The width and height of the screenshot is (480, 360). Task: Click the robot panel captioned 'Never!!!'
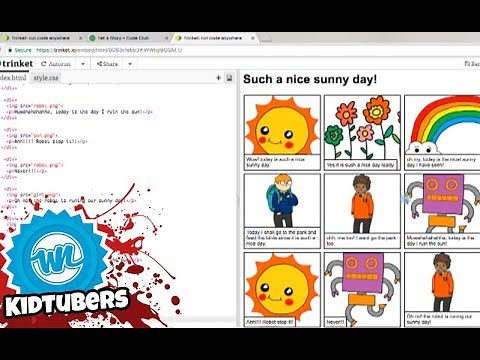(362, 289)
